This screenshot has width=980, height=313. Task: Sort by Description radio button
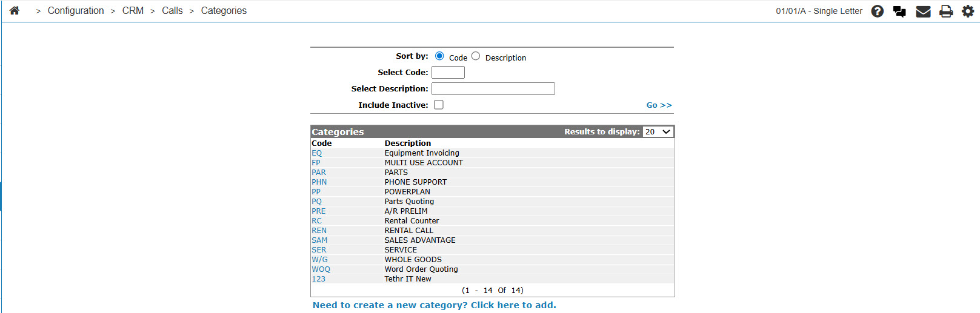[476, 56]
